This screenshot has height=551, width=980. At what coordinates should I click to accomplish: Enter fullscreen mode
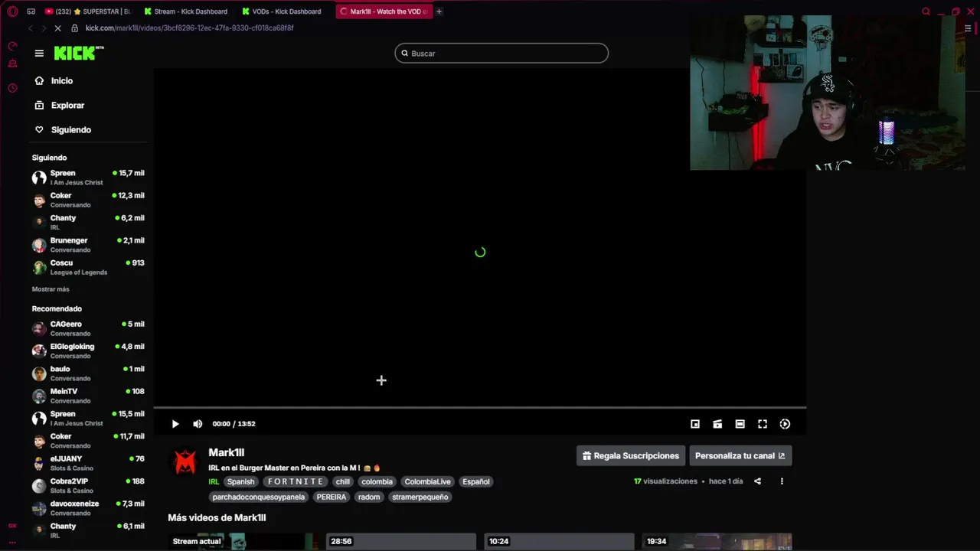763,424
